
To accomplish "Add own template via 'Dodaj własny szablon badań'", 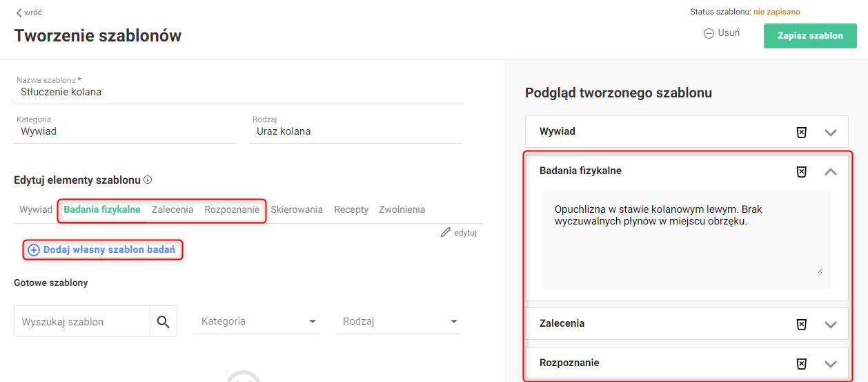I will coord(102,249).
